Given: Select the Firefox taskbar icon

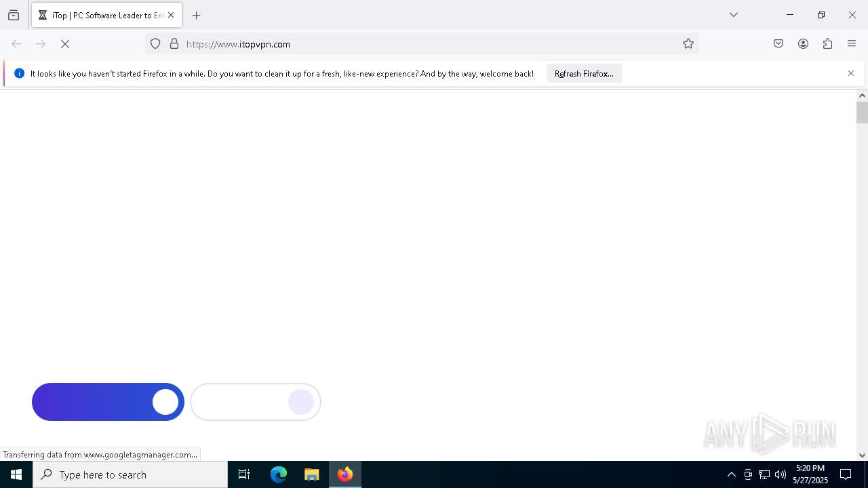Looking at the screenshot, I should coord(345,474).
